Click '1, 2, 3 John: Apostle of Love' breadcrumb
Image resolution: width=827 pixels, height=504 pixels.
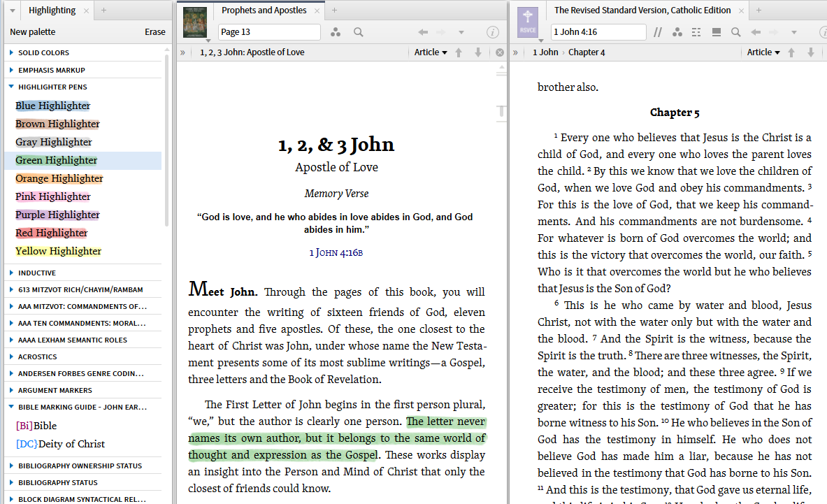click(x=252, y=52)
